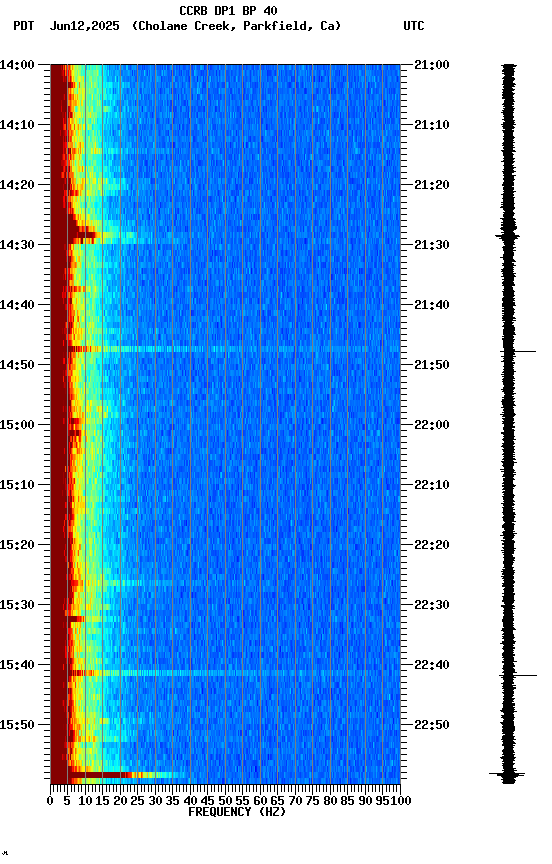Screen dimensions: 552x864
Task: Click the 50 Hz frequency axis label
Action: click(x=225, y=801)
